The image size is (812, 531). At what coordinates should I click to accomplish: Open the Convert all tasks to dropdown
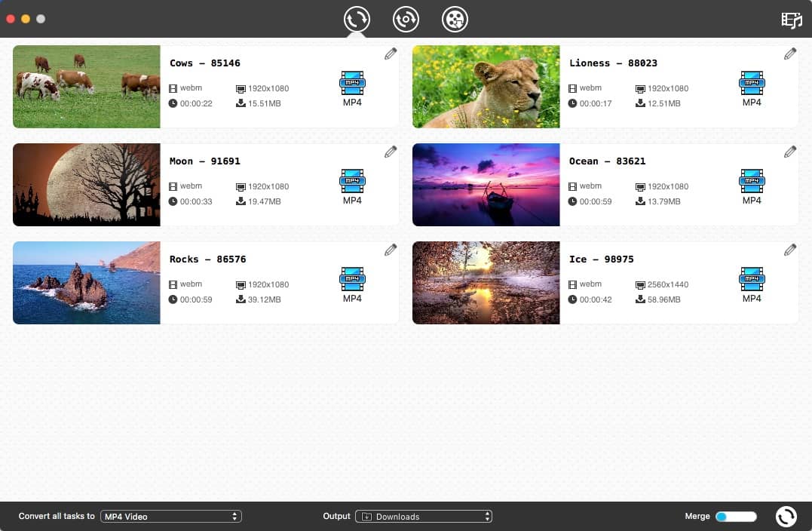[x=170, y=516]
